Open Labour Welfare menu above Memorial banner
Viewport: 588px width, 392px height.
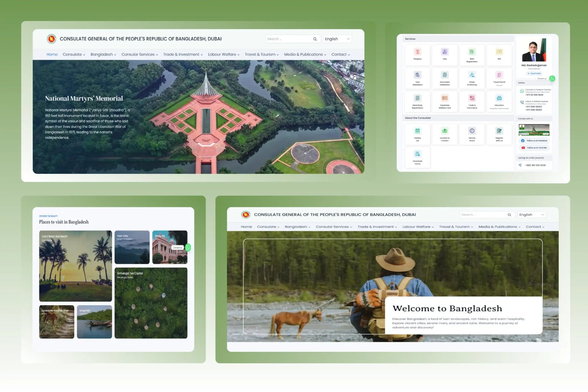[x=224, y=55]
